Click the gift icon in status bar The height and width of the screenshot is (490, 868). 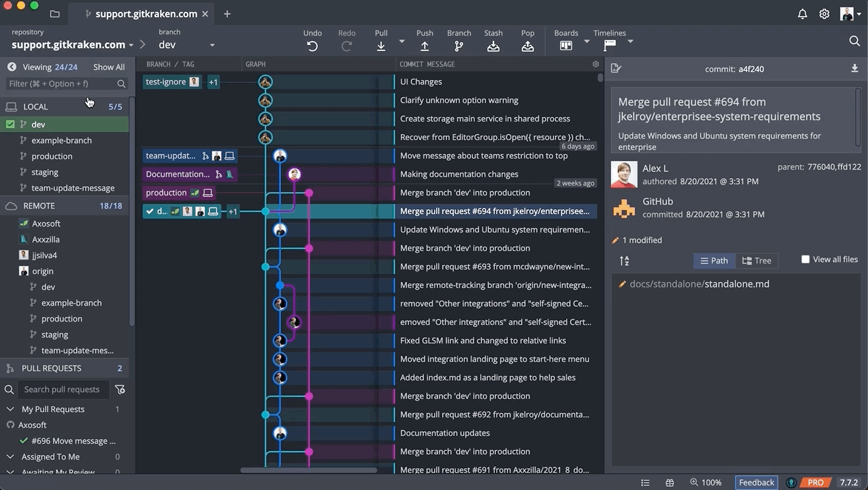pos(670,483)
